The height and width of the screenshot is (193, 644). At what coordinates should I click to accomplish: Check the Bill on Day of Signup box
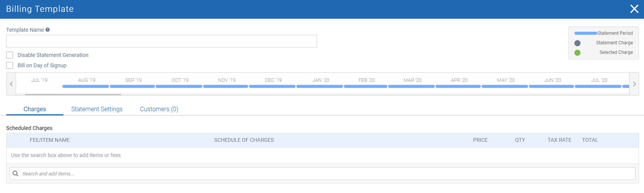click(10, 65)
